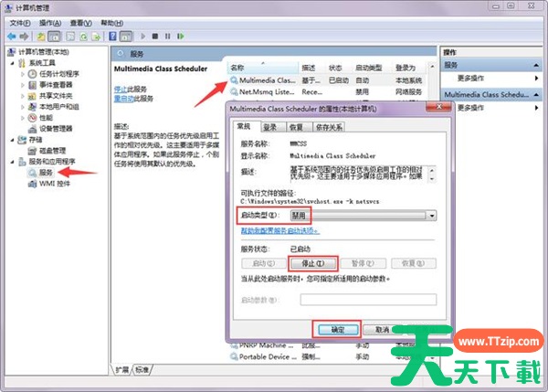Click the Event Viewer tree icon

pyautogui.click(x=32, y=85)
